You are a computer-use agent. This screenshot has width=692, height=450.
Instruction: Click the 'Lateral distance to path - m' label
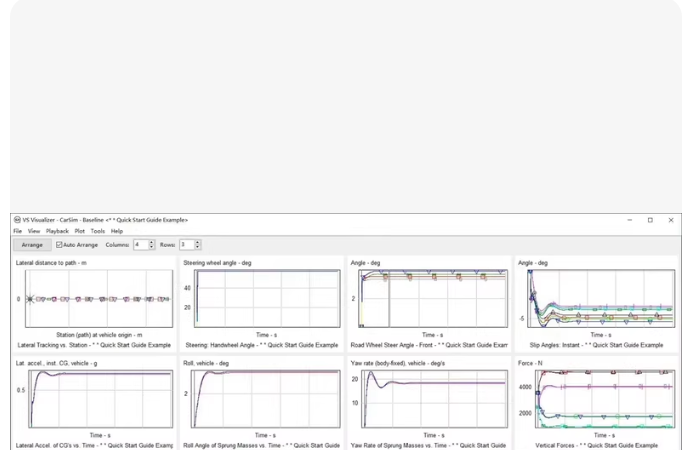51,263
